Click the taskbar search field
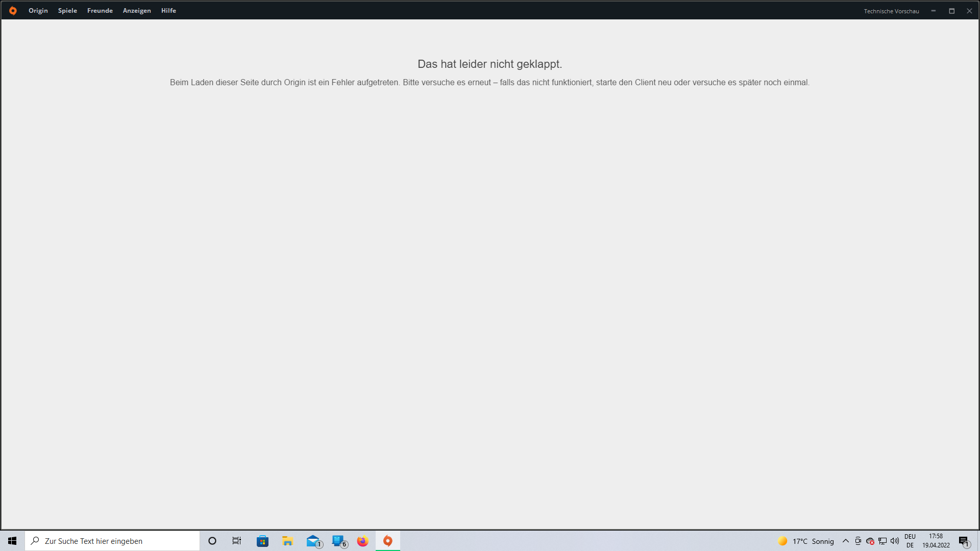The height and width of the screenshot is (551, 980). 112,540
